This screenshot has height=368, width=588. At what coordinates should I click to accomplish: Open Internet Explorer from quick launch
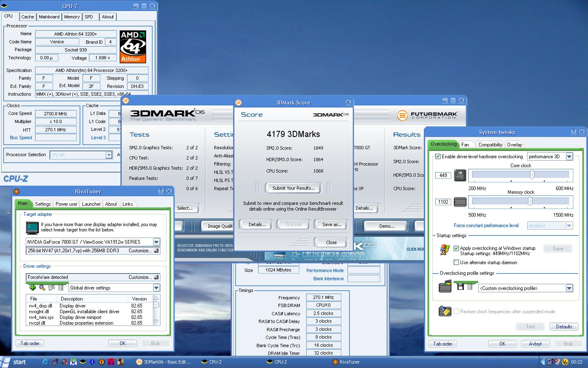(45, 362)
